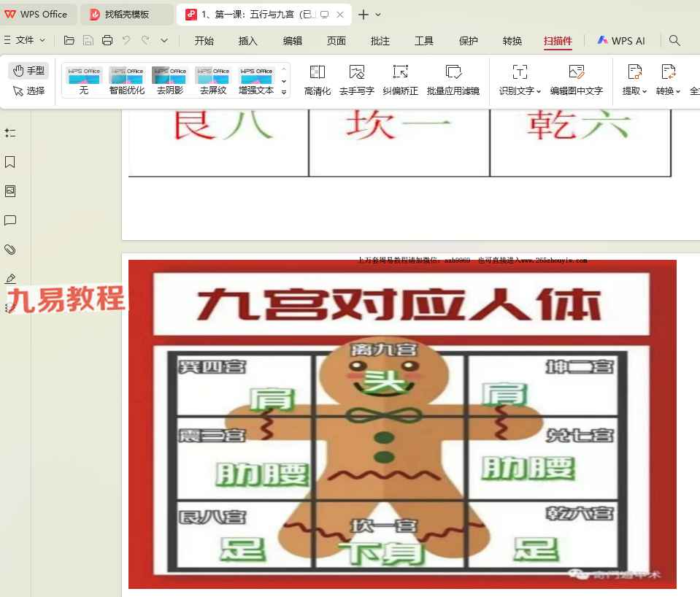Open the WPS AI button

click(621, 41)
